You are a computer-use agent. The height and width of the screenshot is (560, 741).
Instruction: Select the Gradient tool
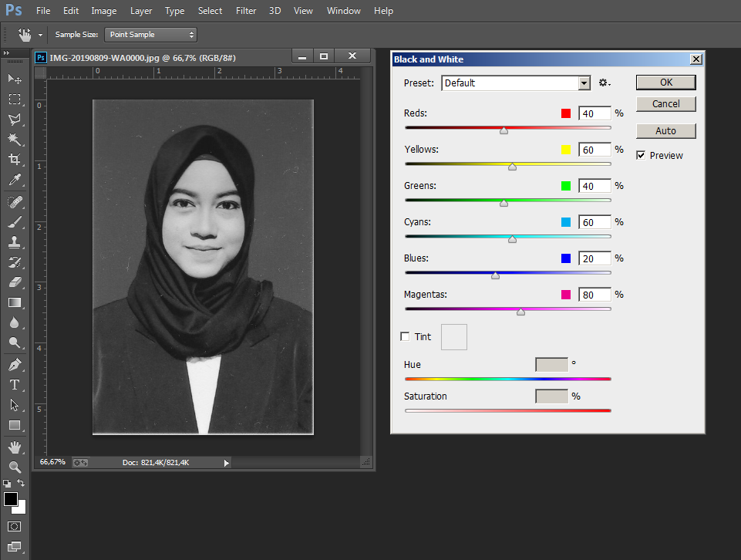[15, 302]
